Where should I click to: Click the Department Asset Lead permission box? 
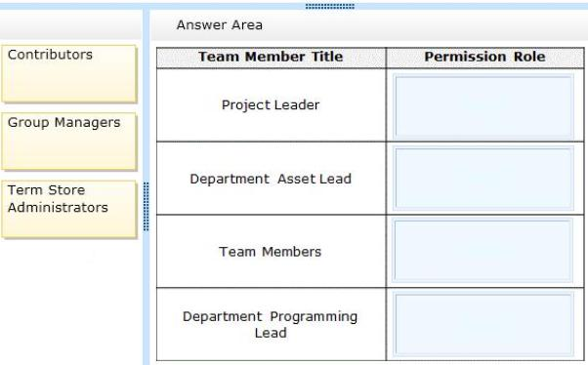(x=483, y=179)
